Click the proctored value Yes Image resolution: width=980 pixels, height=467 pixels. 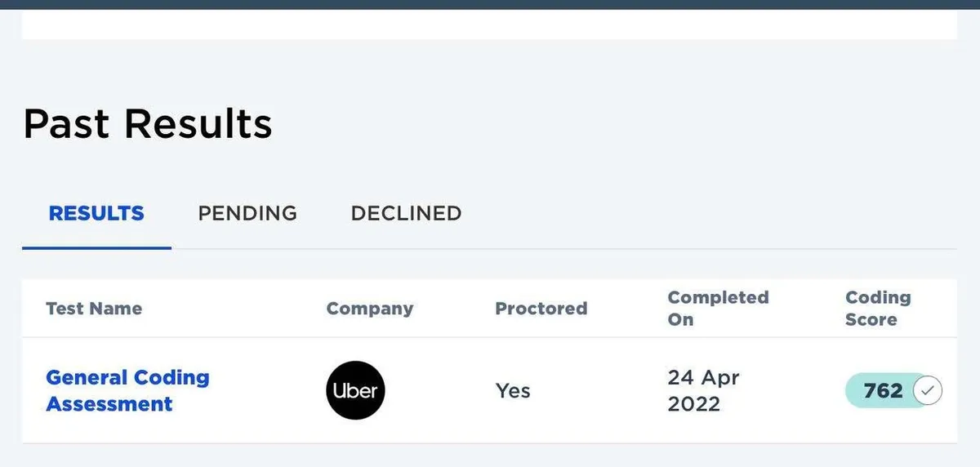pyautogui.click(x=513, y=391)
